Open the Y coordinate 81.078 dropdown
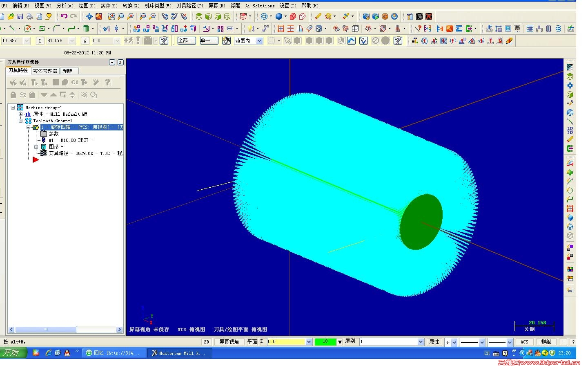This screenshot has width=588, height=368. tap(72, 40)
